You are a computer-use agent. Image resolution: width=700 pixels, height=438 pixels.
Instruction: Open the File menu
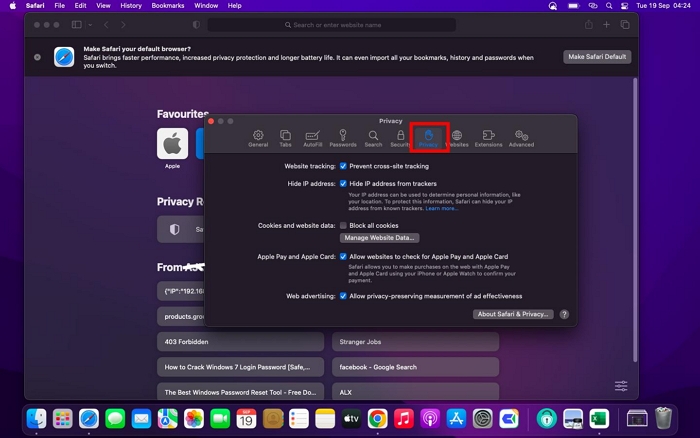click(x=59, y=6)
